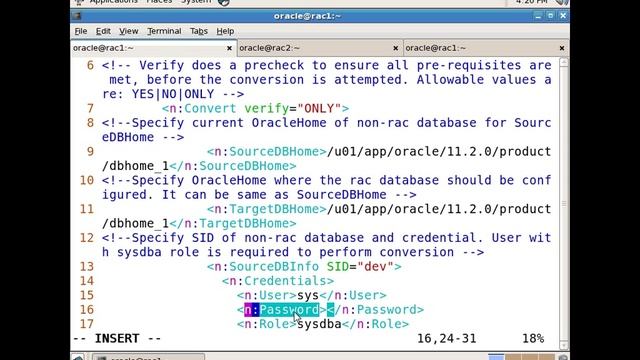The image size is (640, 360).
Task: Click the SourceDBHome opening tag on line 9
Action: [267, 151]
